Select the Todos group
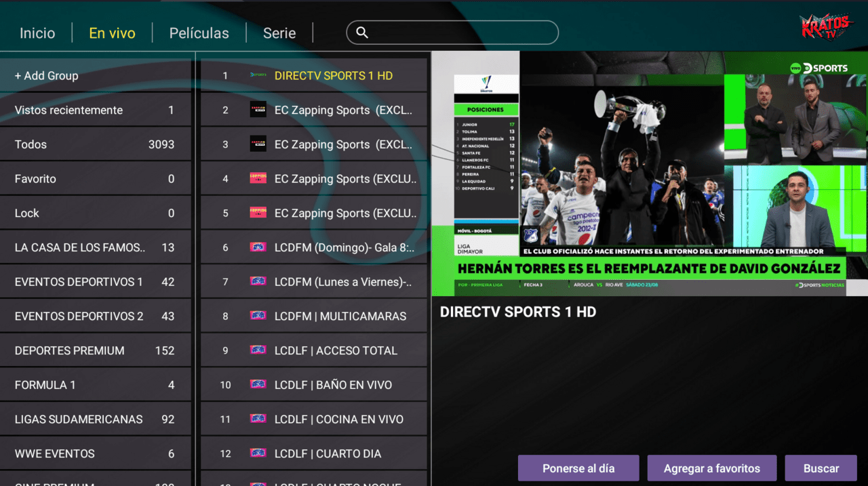Image resolution: width=868 pixels, height=486 pixels. click(96, 144)
